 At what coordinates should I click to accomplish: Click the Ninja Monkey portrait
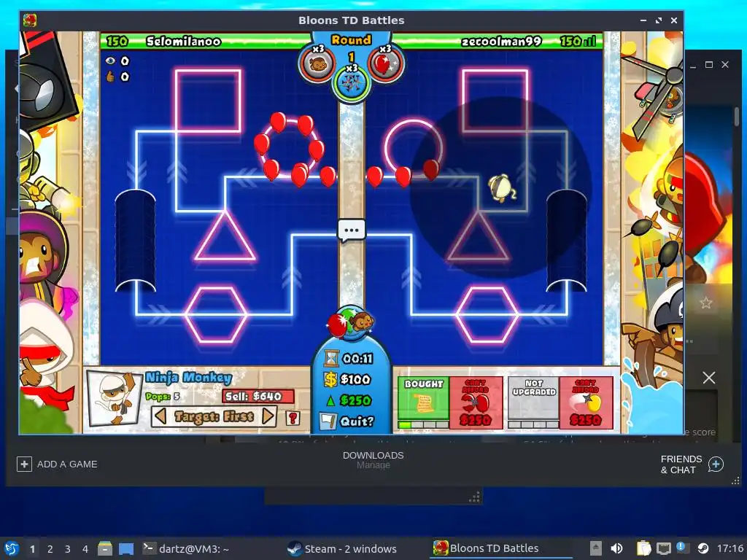point(115,399)
